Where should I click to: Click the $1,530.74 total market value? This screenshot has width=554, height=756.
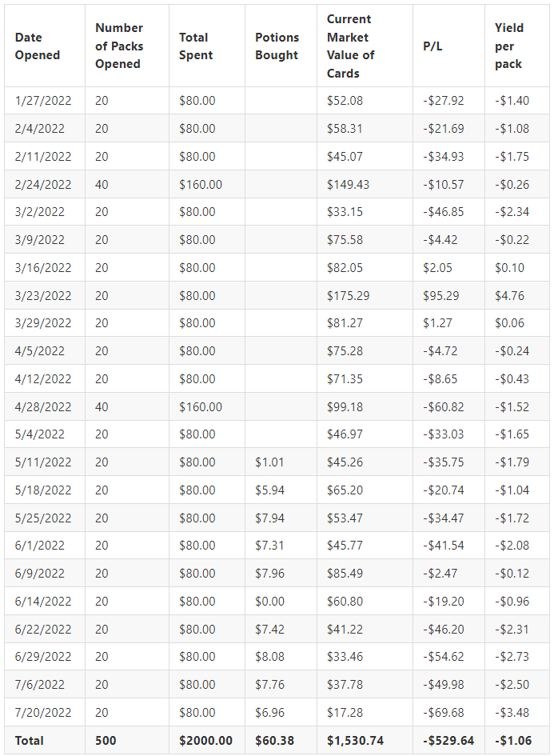click(365, 741)
